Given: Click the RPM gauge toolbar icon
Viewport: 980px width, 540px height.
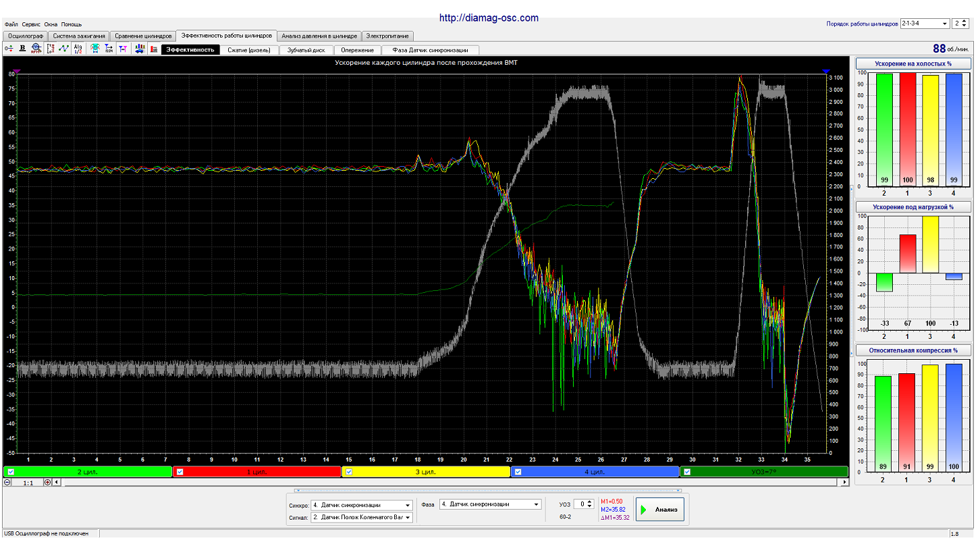Looking at the screenshot, I should pos(36,49).
